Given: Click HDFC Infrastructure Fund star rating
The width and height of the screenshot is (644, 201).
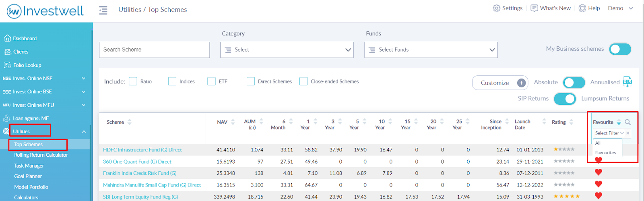Looking at the screenshot, I should pos(564,149).
